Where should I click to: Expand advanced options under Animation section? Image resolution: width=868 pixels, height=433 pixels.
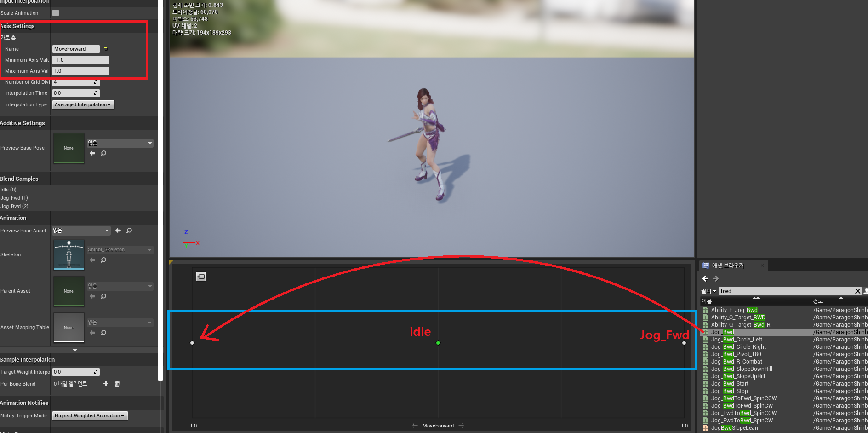tap(75, 350)
